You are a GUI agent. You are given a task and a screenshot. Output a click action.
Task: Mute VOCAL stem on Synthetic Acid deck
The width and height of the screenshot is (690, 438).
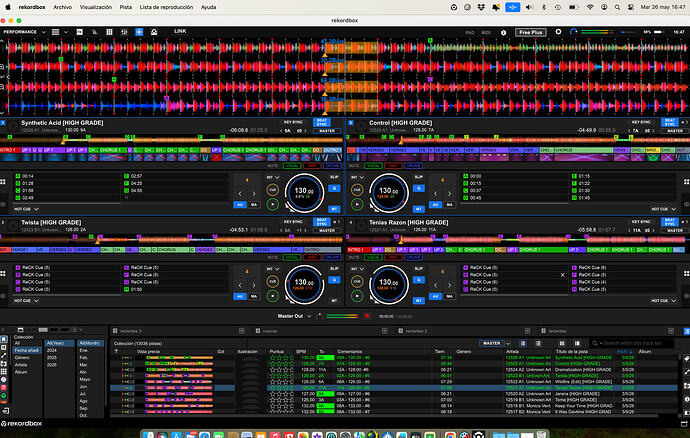(x=291, y=166)
